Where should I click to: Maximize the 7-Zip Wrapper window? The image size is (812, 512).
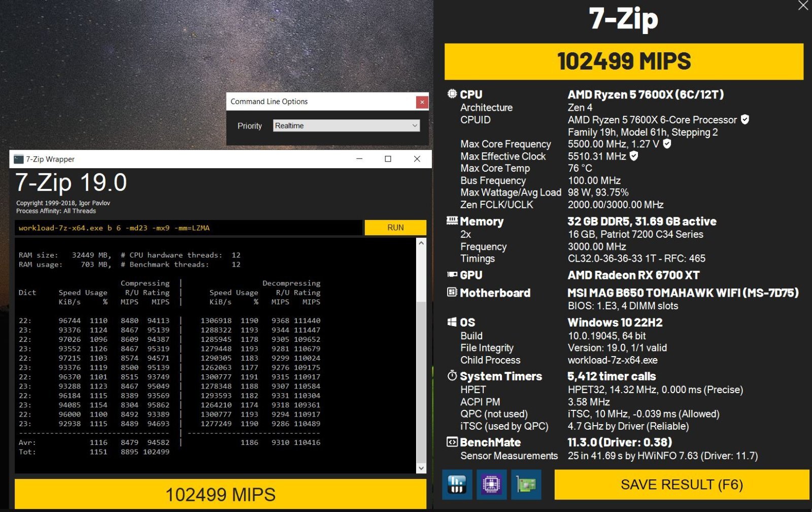click(x=388, y=159)
